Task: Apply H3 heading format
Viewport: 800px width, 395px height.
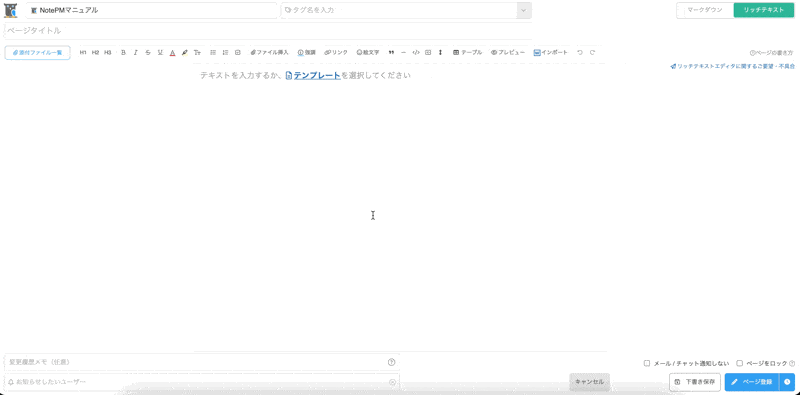Action: coord(108,53)
